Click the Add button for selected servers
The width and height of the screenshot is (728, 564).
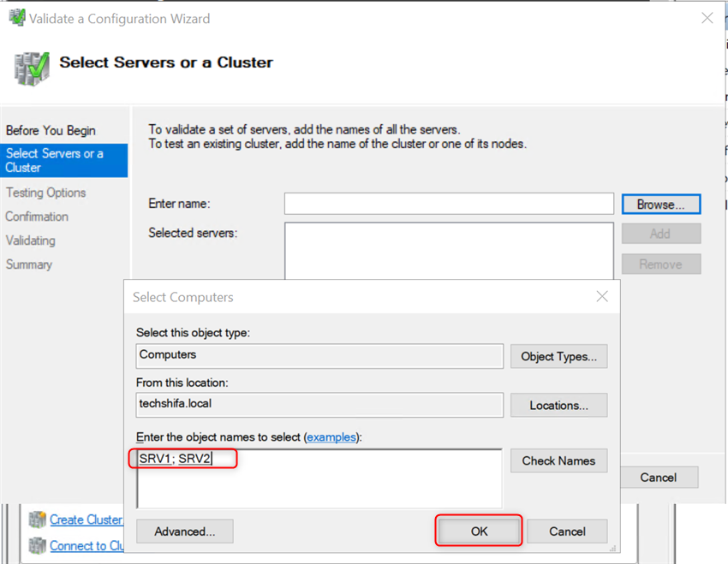point(660,233)
